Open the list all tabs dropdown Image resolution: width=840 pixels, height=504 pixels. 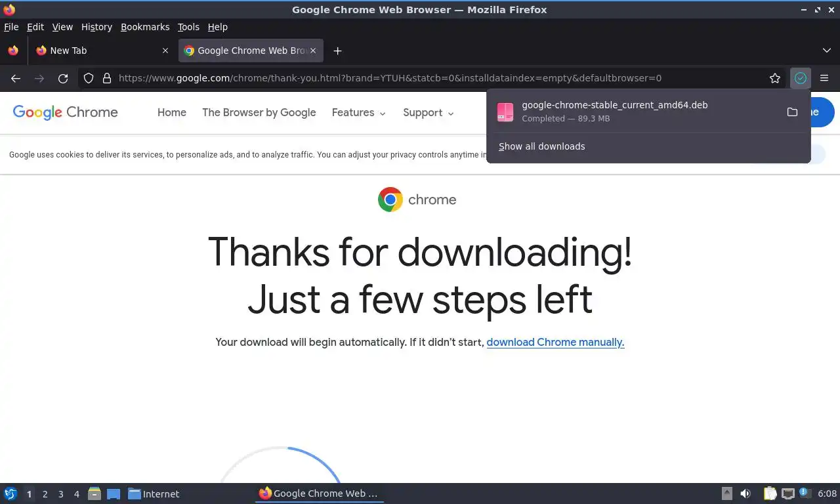click(826, 51)
